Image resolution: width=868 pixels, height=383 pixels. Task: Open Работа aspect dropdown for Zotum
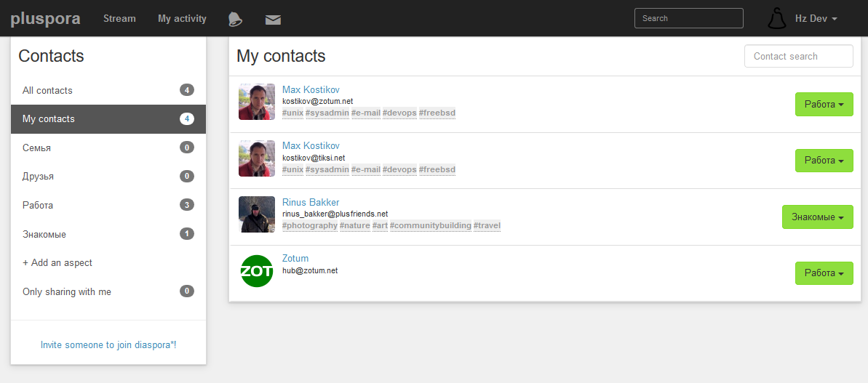824,273
